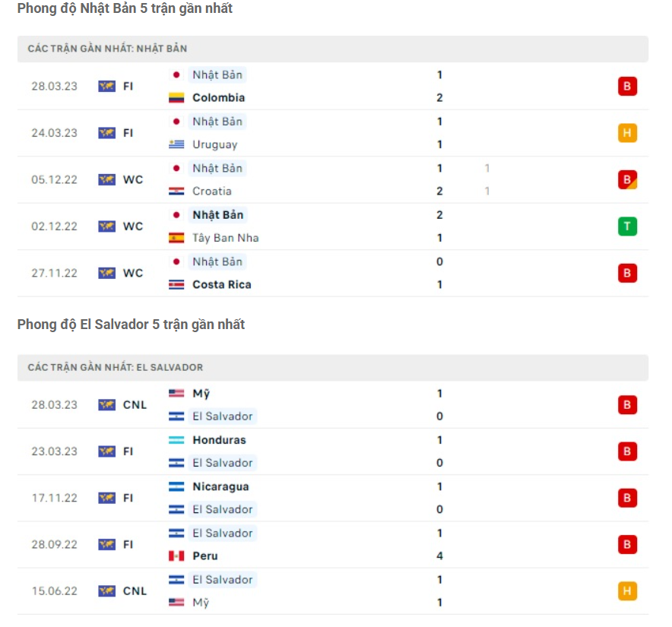Click the Honduras flag icon
Image resolution: width=672 pixels, height=627 pixels.
pyautogui.click(x=178, y=439)
